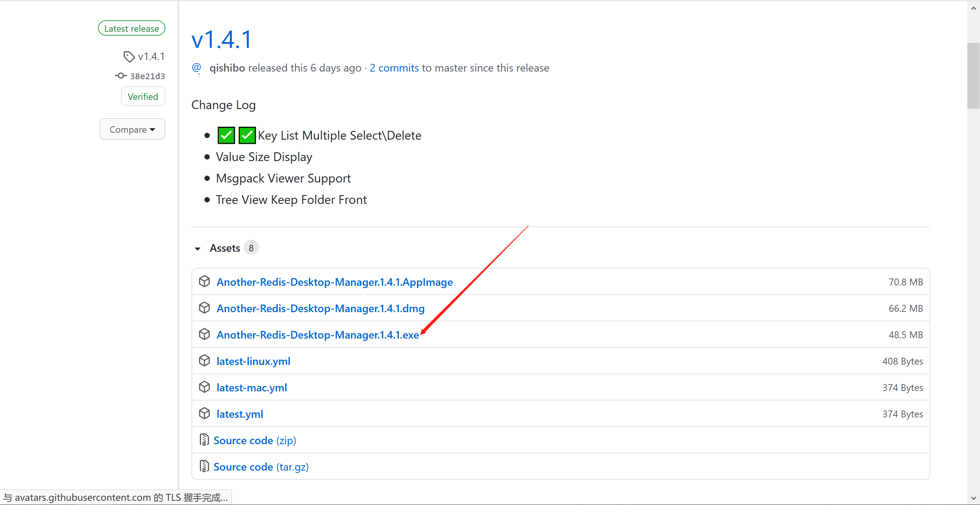Click the Key List Multiple Select\Delete item
980x505 pixels.
pos(340,135)
